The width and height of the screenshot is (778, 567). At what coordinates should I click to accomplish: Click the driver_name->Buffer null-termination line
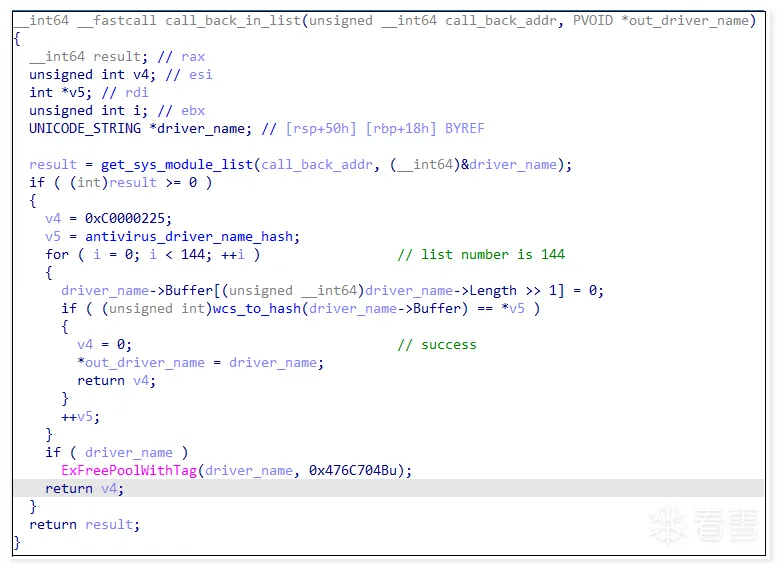[332, 291]
